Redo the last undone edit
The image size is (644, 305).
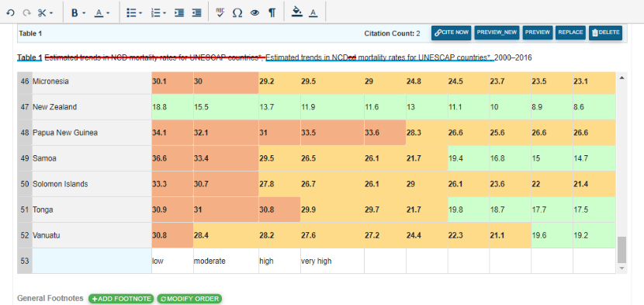26,13
